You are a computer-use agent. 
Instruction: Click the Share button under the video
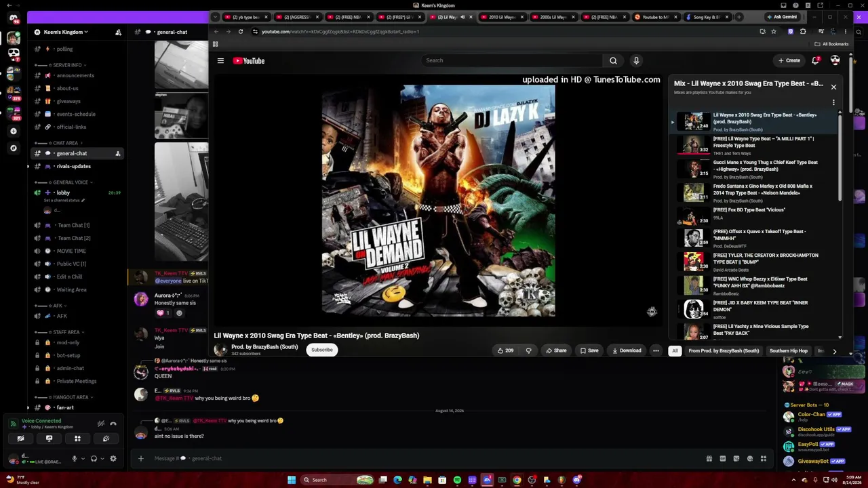(x=555, y=350)
